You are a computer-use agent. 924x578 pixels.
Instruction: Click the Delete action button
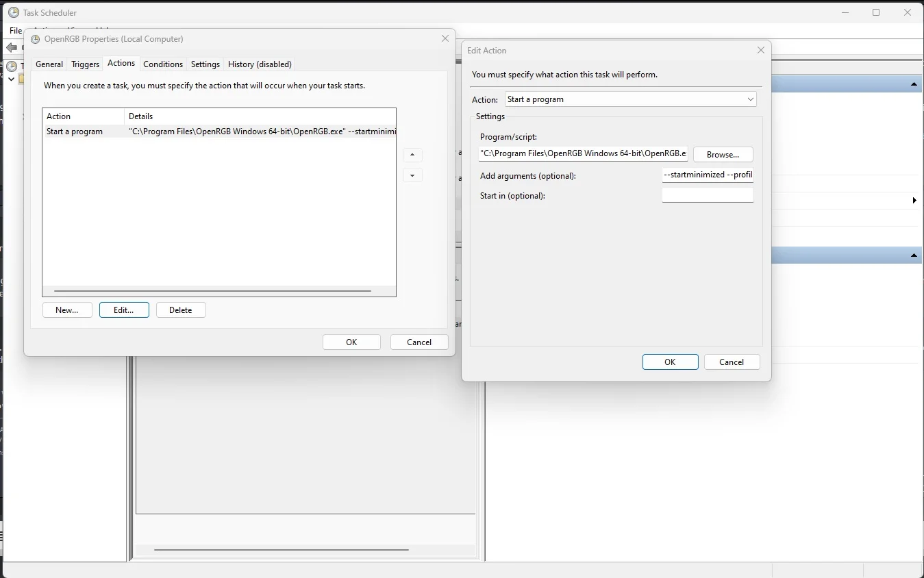click(x=181, y=310)
